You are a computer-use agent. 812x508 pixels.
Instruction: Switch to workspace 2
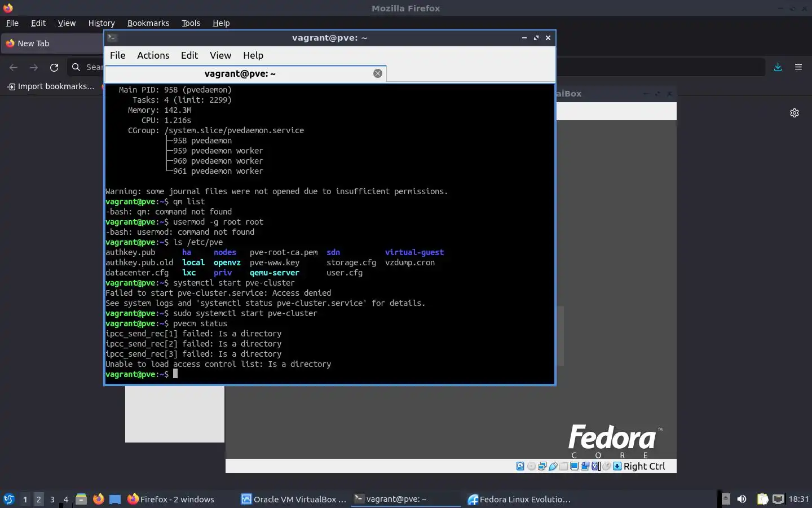[38, 500]
